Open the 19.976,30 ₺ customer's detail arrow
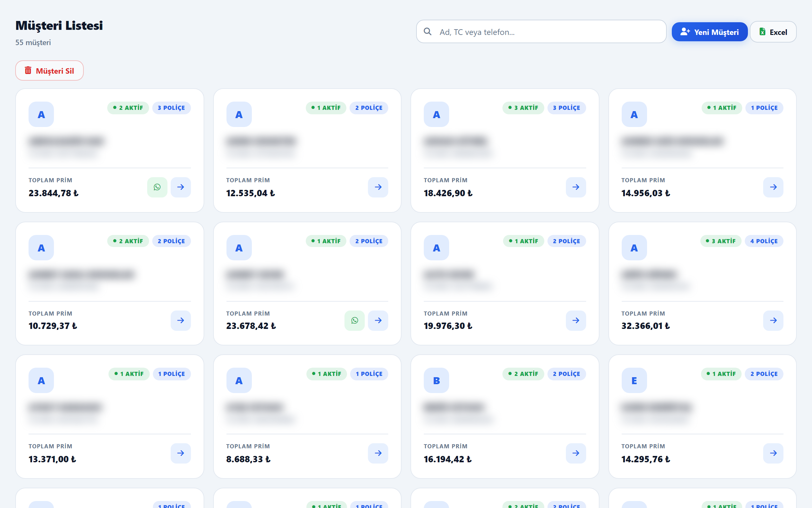Image resolution: width=812 pixels, height=508 pixels. (x=576, y=321)
